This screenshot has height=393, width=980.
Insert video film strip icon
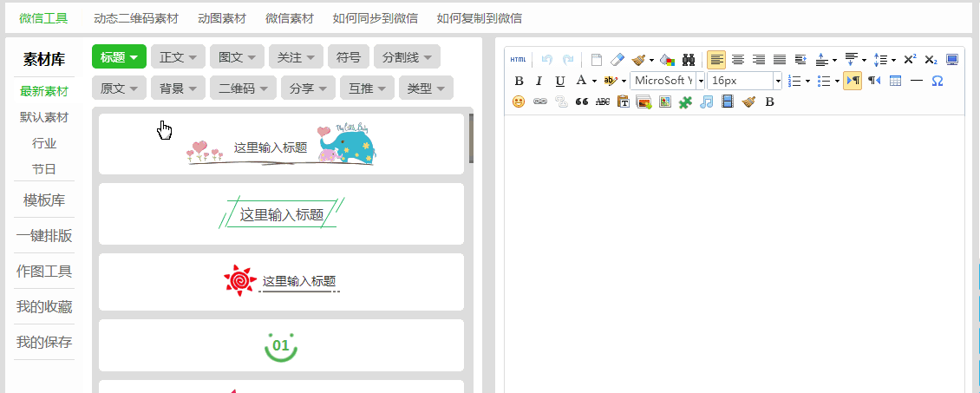point(728,102)
